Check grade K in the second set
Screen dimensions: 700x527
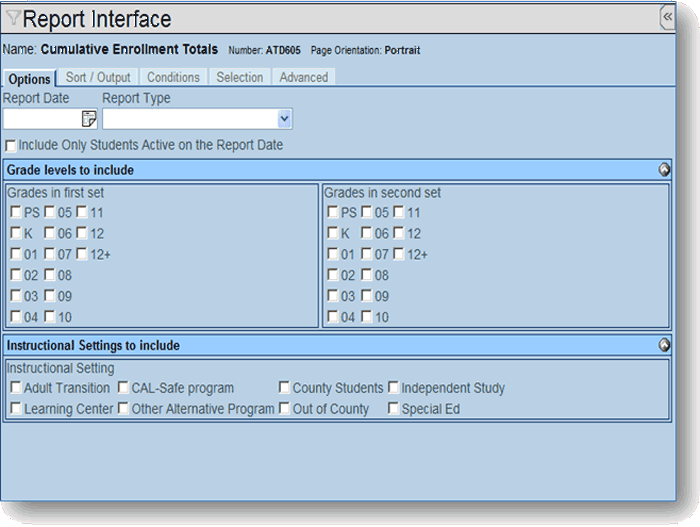333,233
